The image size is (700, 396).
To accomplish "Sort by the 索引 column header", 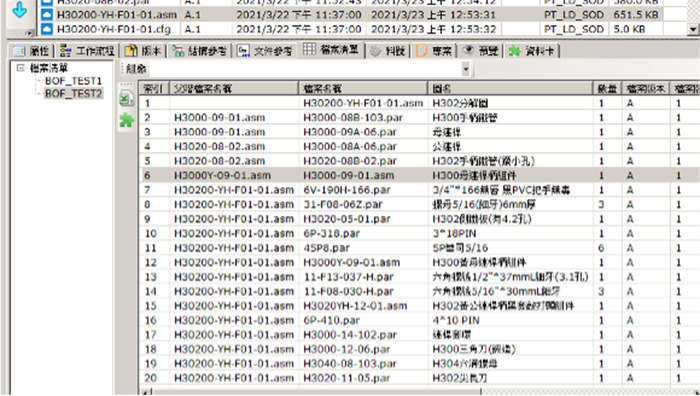I will click(154, 89).
